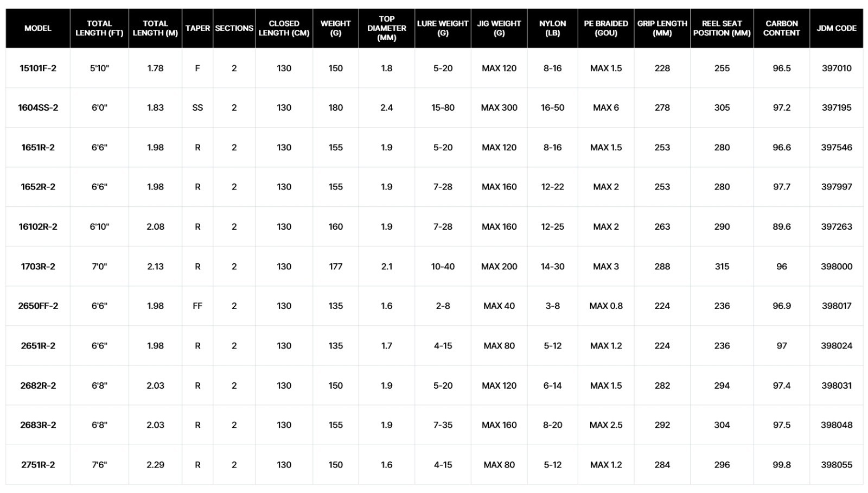
Task: Click model 1604SS-2 in the table
Action: click(38, 108)
